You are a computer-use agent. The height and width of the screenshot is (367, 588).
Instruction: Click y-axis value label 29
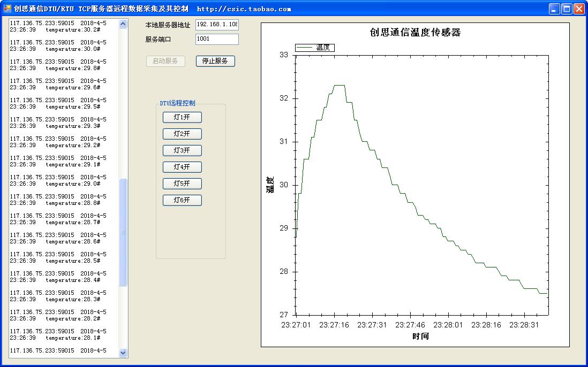pyautogui.click(x=284, y=228)
